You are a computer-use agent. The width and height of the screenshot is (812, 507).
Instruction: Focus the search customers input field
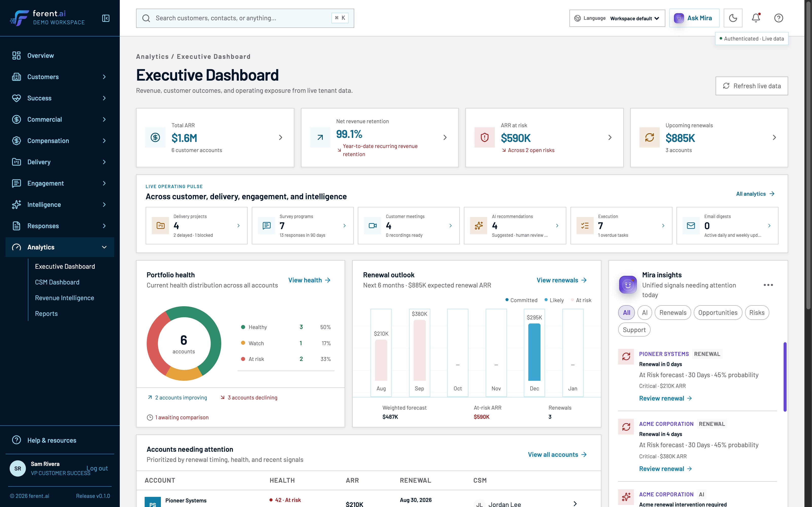245,18
